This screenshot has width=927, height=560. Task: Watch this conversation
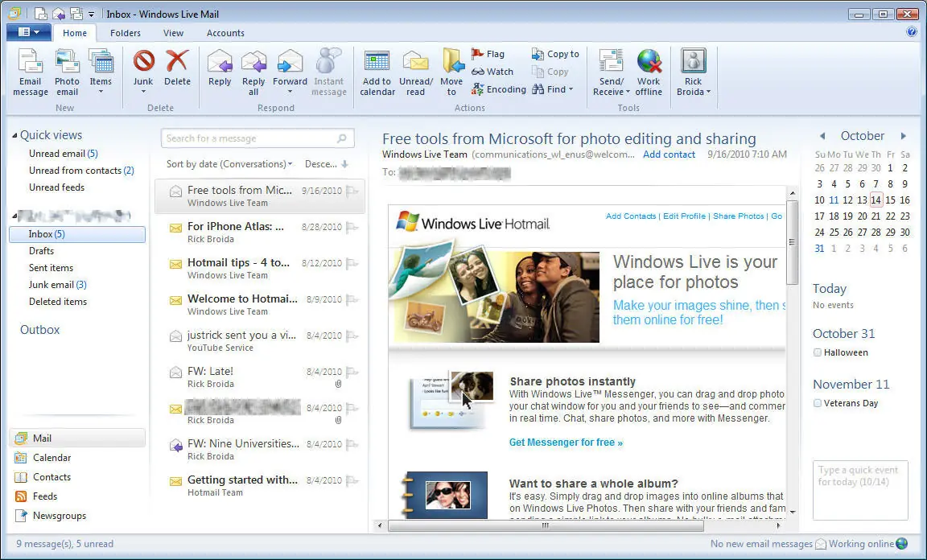pos(492,72)
